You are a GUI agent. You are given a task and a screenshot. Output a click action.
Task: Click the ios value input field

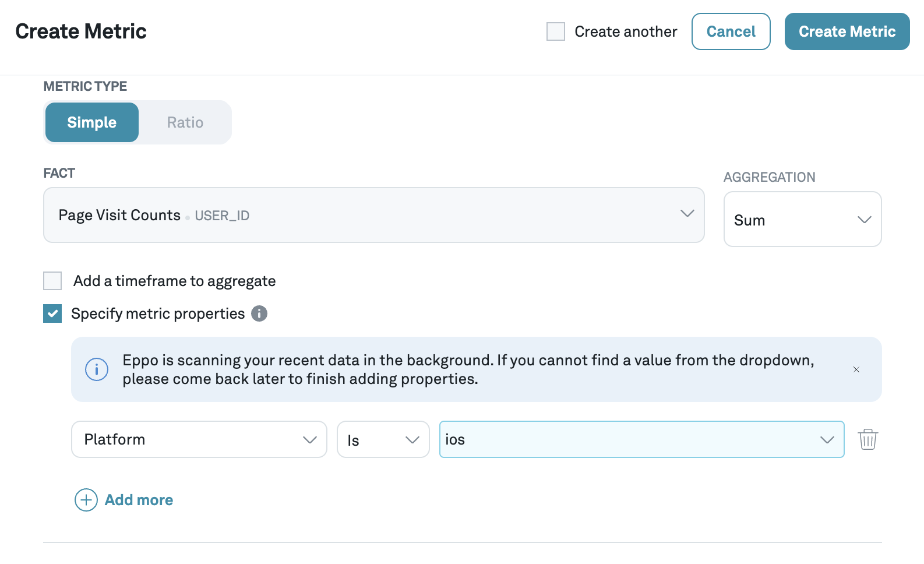(x=583, y=439)
